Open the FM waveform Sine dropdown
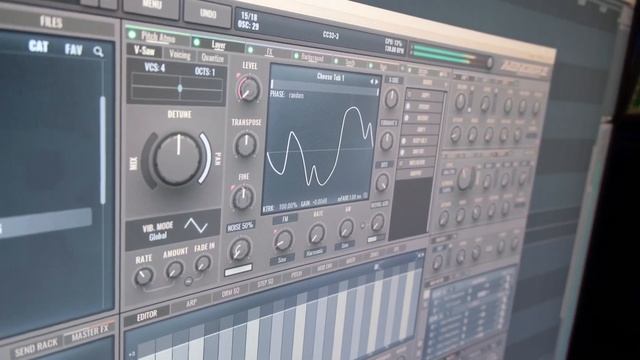This screenshot has height=360, width=640. (282, 259)
